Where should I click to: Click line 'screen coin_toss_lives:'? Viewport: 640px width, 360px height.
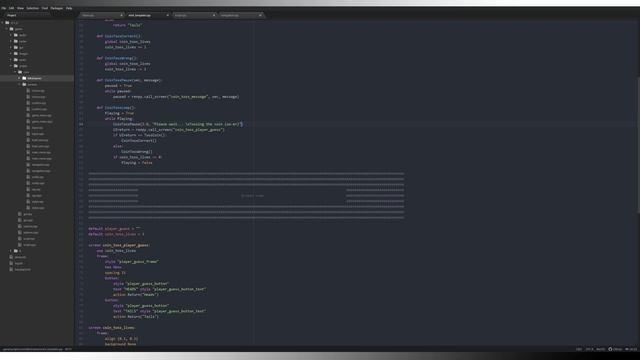[112, 328]
